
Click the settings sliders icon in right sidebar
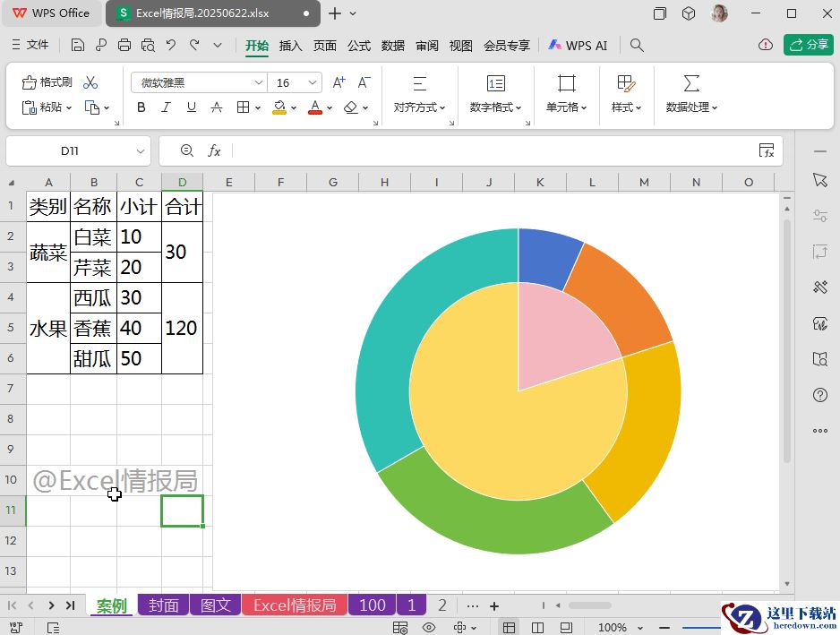(x=819, y=216)
